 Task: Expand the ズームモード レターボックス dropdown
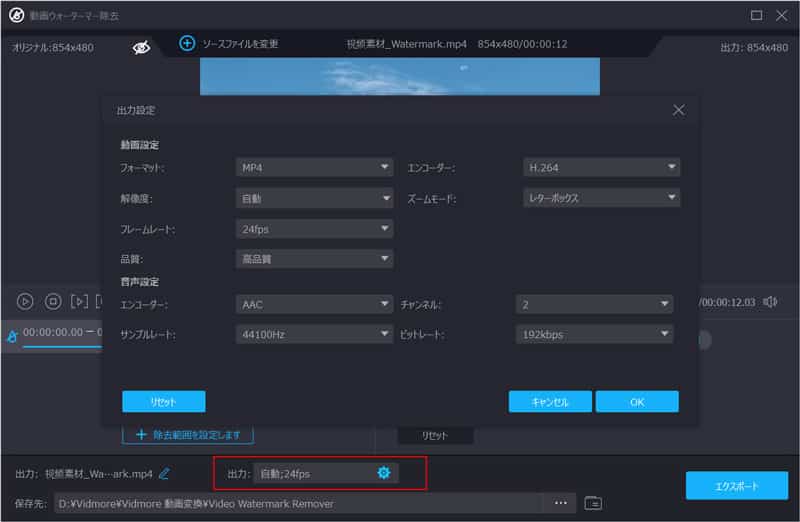601,198
